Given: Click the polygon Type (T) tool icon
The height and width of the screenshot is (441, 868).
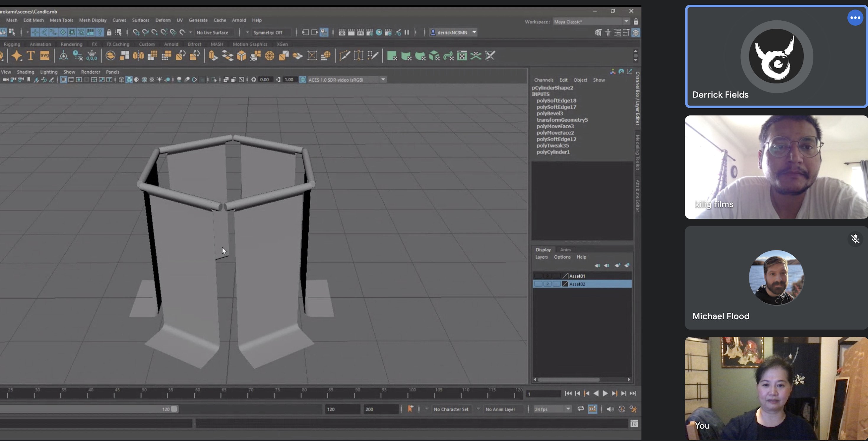Looking at the screenshot, I should click(x=31, y=56).
